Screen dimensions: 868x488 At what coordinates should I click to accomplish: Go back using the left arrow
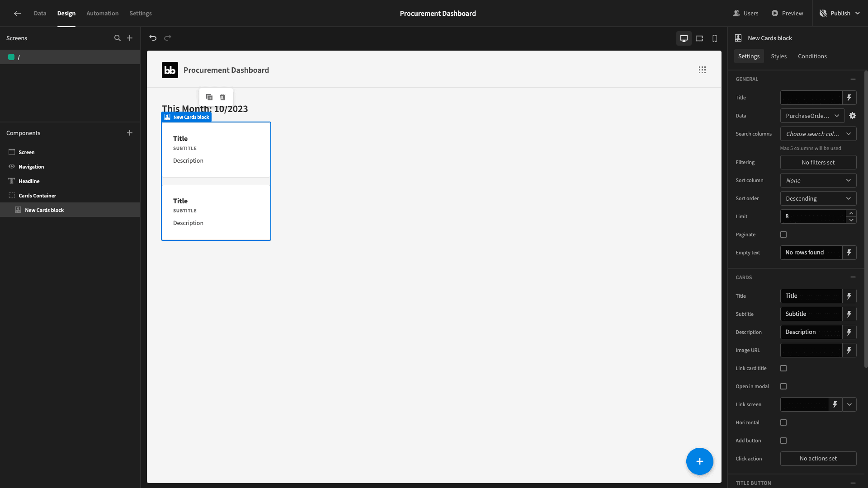(x=17, y=14)
